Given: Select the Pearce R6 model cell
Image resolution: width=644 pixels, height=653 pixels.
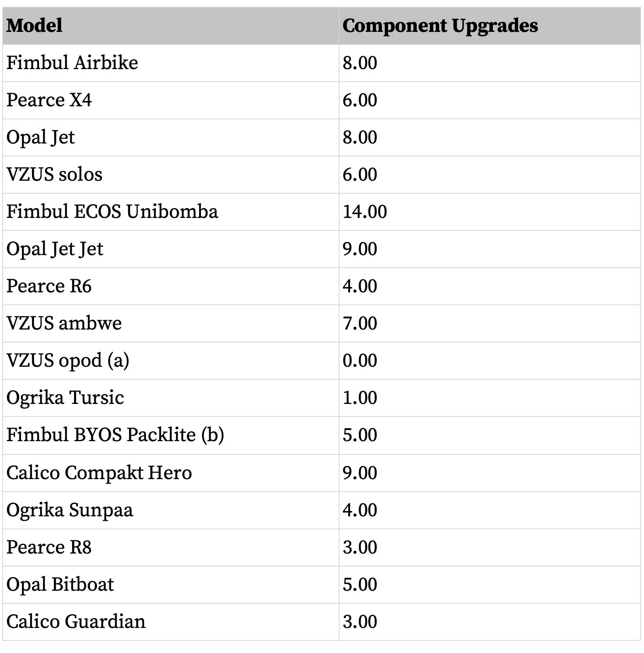Looking at the screenshot, I should coord(49,286).
